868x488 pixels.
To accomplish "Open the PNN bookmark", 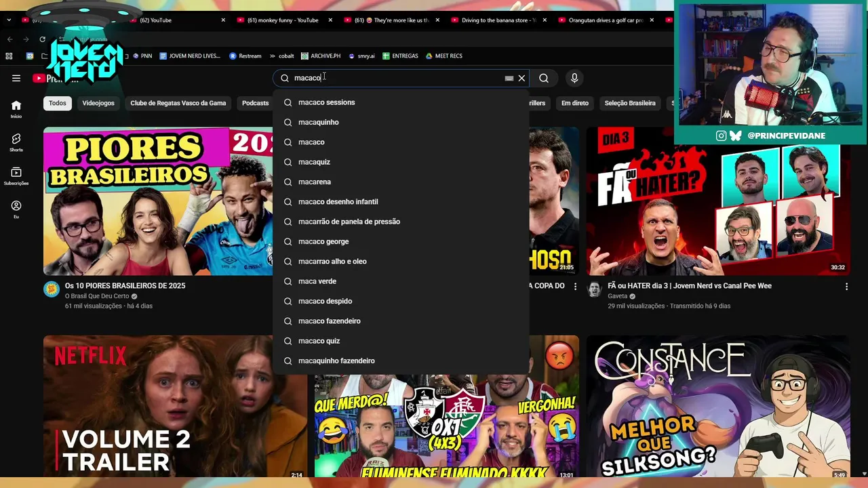I will coord(142,56).
